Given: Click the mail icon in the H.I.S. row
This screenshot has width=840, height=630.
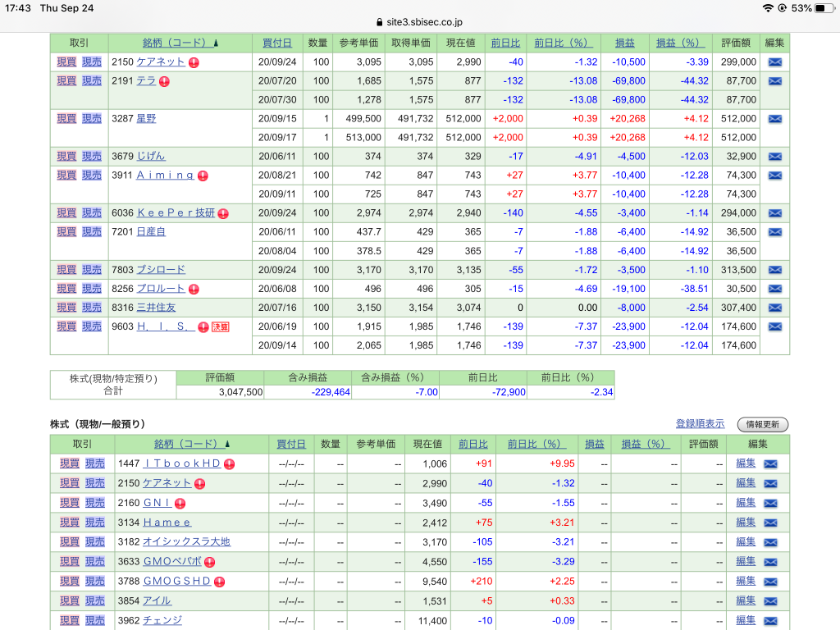Looking at the screenshot, I should click(774, 326).
